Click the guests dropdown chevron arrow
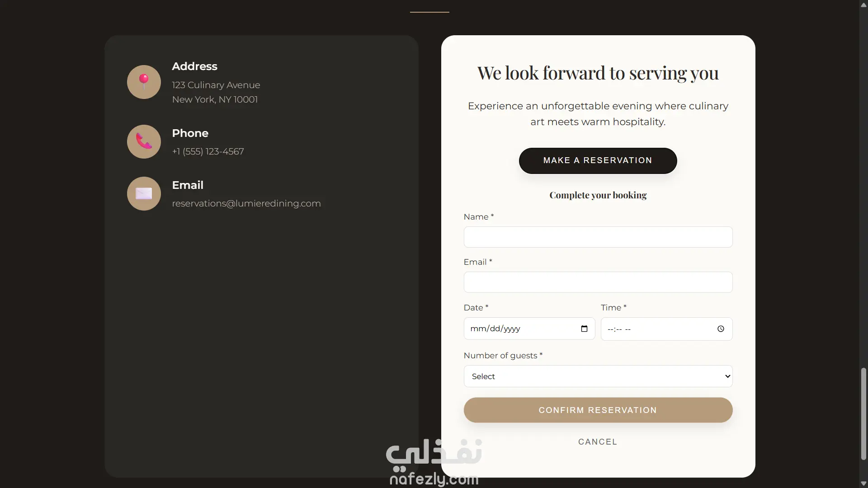This screenshot has height=488, width=868. point(727,376)
